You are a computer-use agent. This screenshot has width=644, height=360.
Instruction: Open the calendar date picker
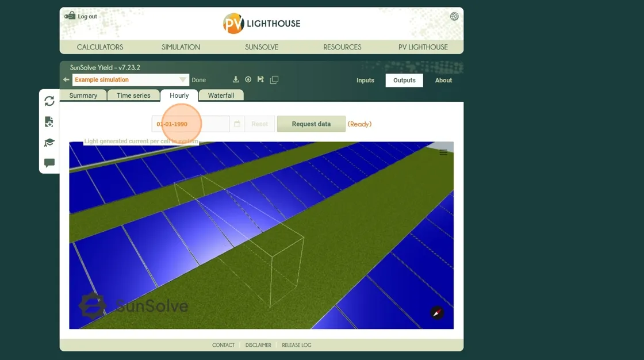(237, 124)
